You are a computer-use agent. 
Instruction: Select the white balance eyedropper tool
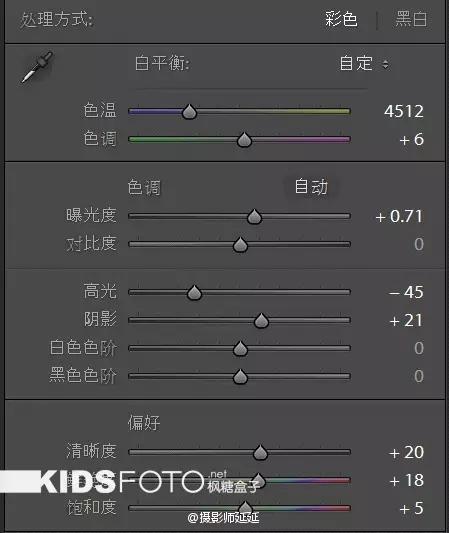pos(37,67)
